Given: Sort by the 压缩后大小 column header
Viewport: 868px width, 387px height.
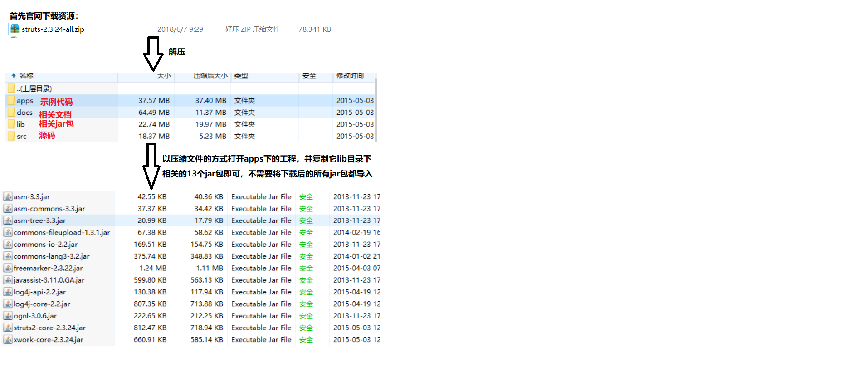Looking at the screenshot, I should point(210,76).
